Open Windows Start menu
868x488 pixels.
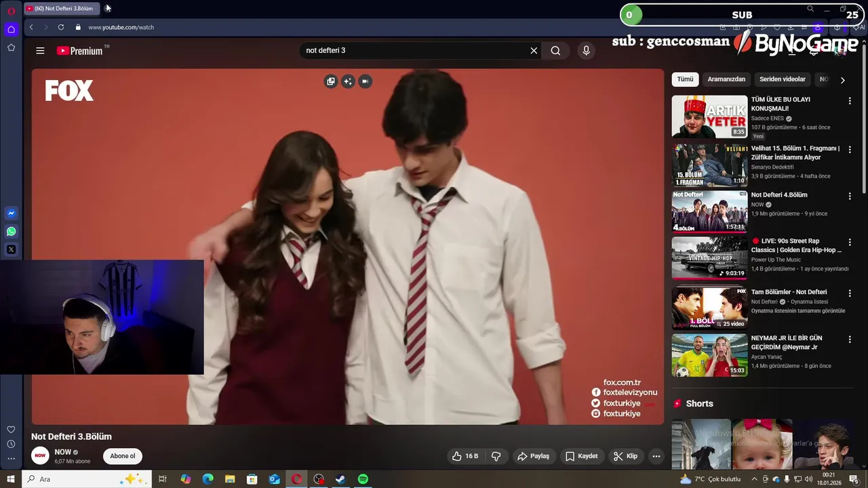pyautogui.click(x=11, y=479)
